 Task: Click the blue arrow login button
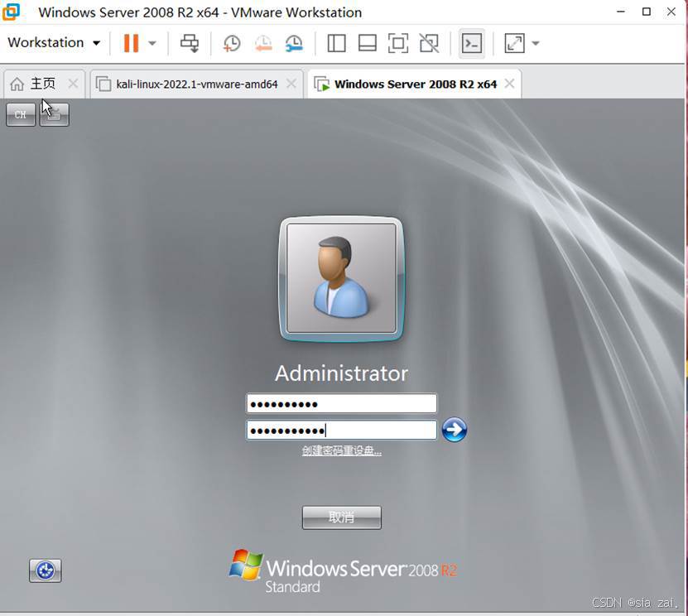455,430
